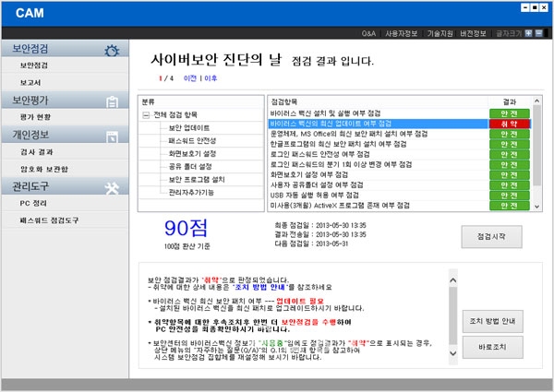Increase font size with the plus icon
The image size is (554, 392).
click(x=527, y=34)
